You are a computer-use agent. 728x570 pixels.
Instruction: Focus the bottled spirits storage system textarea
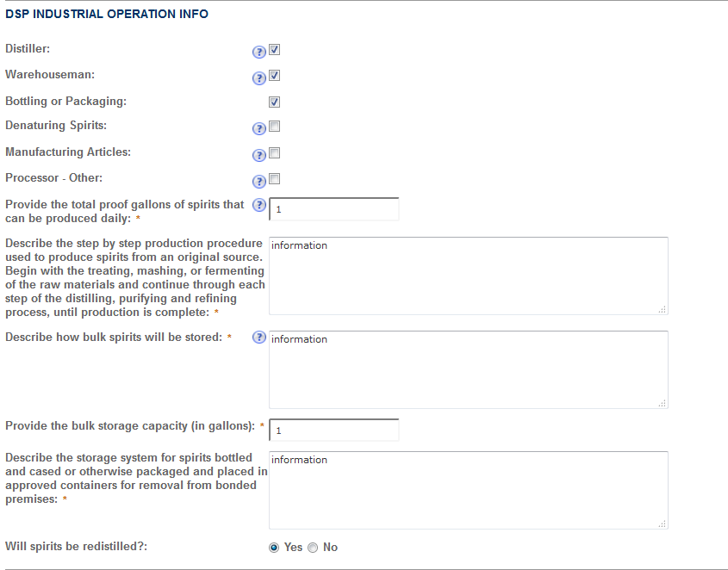pos(468,490)
